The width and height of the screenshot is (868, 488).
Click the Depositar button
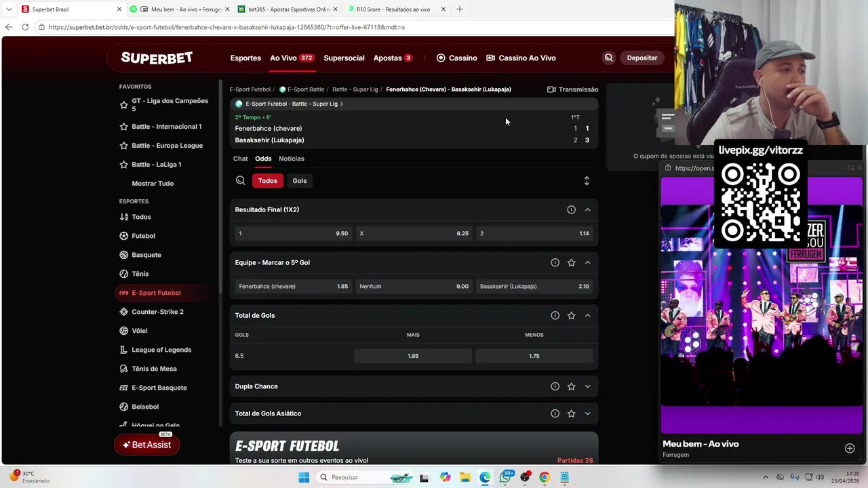642,58
